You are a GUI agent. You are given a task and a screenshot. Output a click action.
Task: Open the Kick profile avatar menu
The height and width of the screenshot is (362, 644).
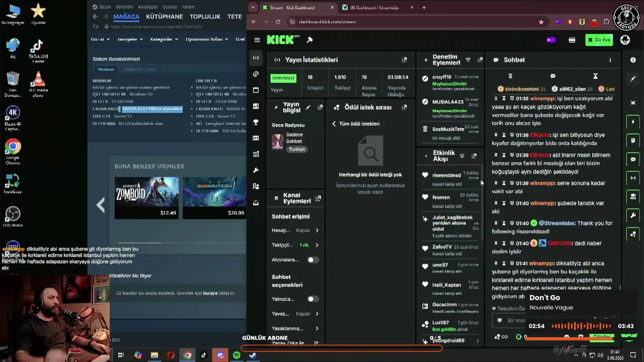(625, 40)
